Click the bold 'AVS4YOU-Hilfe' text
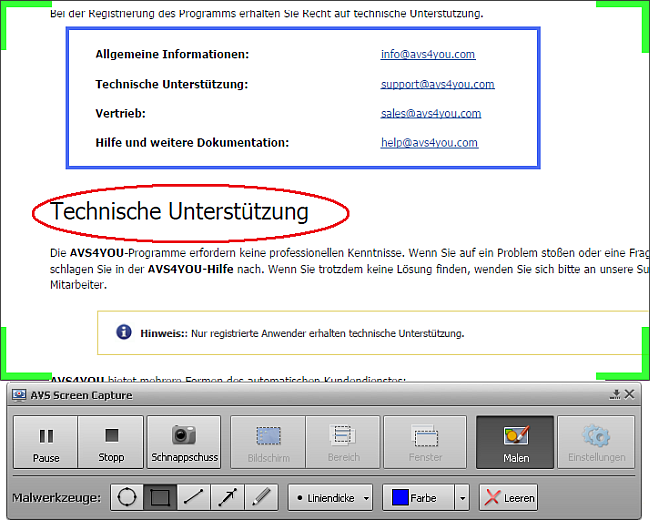The width and height of the screenshot is (650, 520). pos(190,269)
